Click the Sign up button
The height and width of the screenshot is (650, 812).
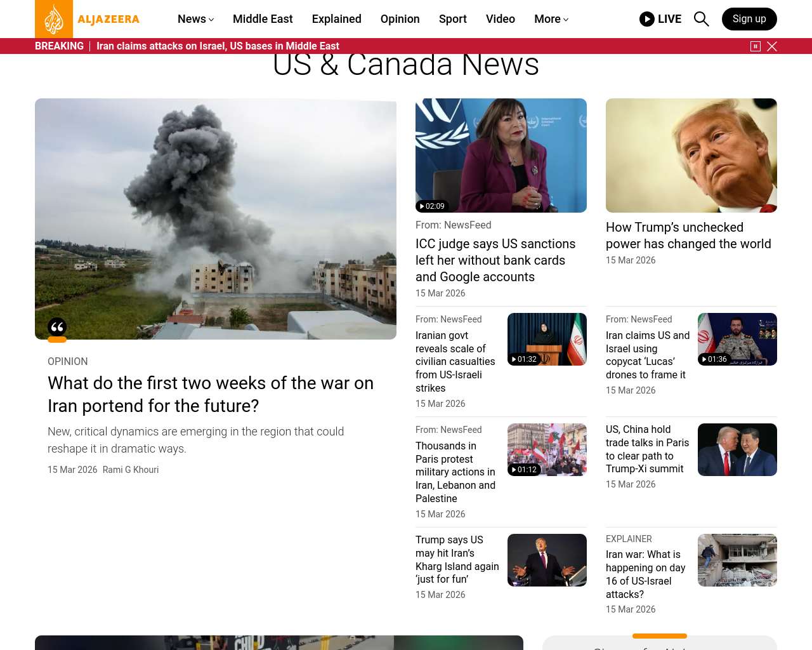(749, 19)
